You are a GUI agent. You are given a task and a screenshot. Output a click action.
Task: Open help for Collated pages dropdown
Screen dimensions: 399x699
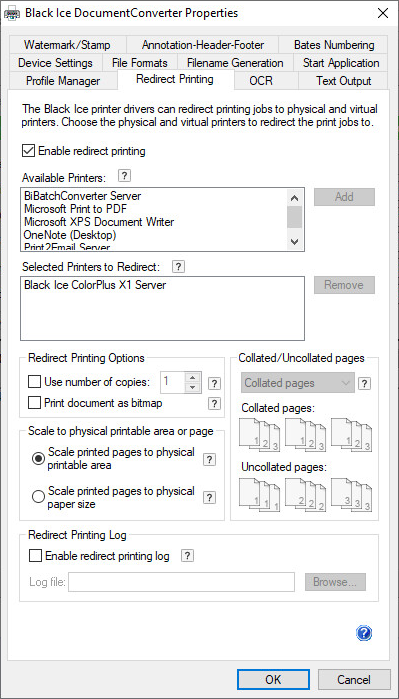tap(365, 383)
